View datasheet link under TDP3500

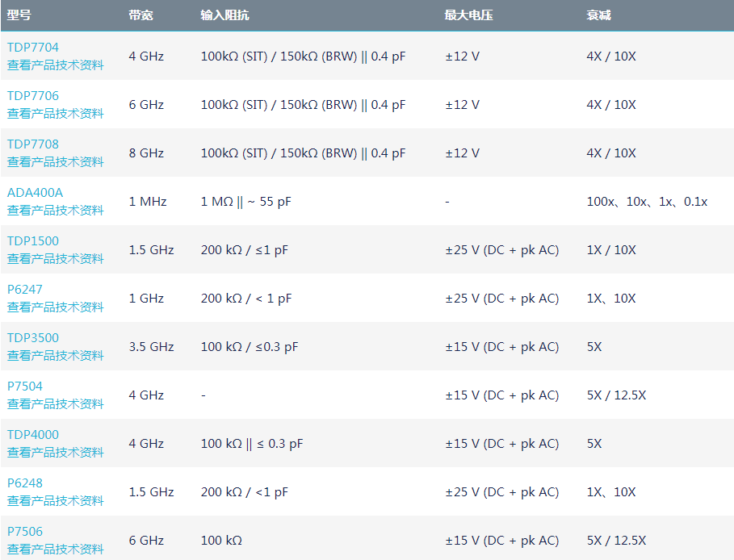[x=55, y=356]
